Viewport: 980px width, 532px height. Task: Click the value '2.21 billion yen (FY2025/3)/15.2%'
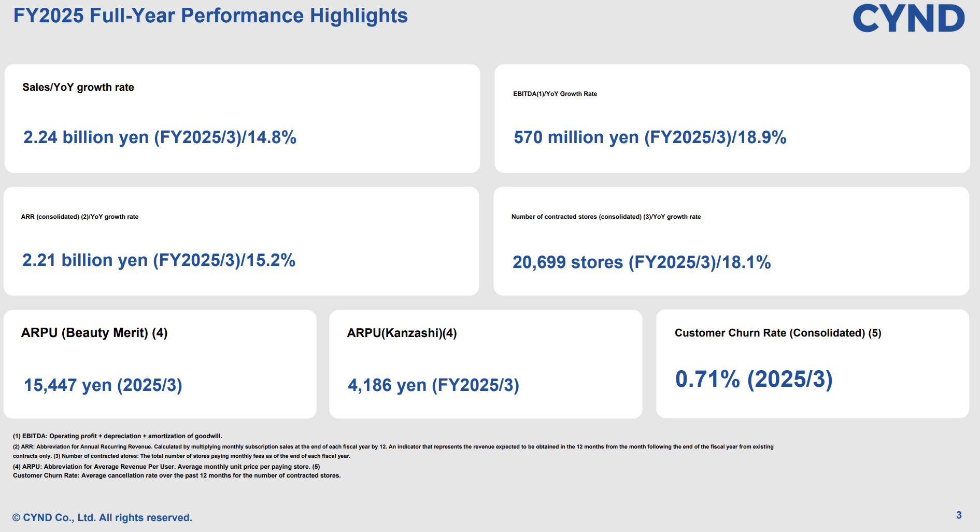pos(159,260)
